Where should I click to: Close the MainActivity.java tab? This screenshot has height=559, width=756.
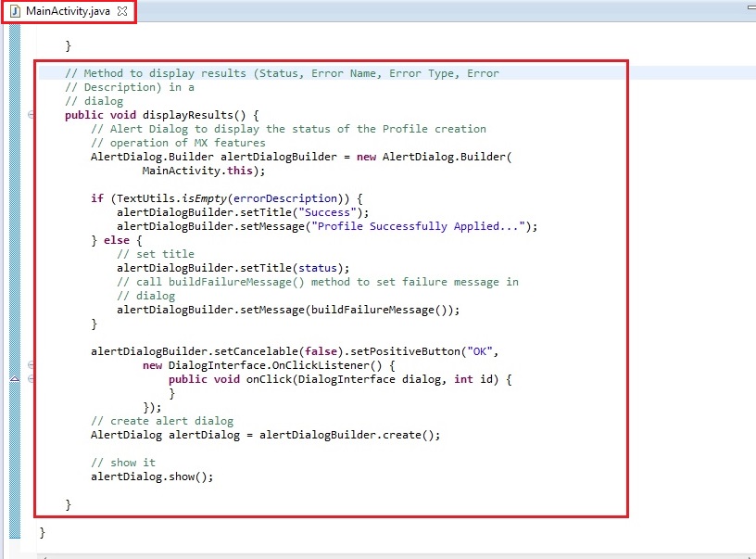[x=121, y=11]
